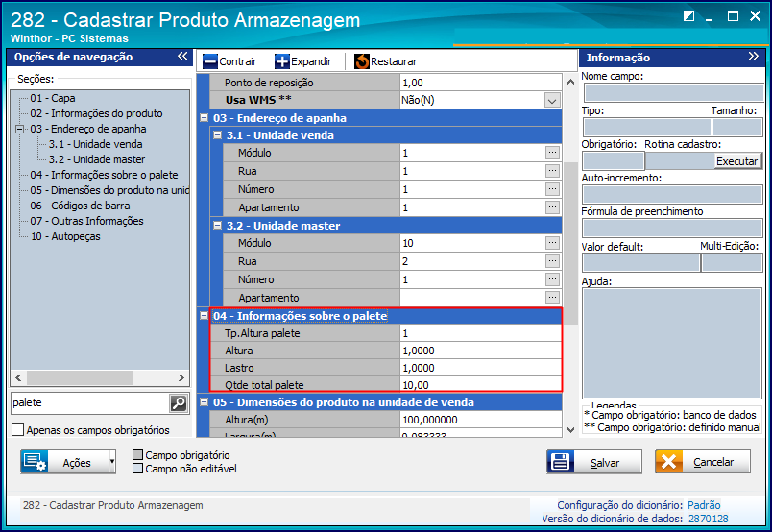The height and width of the screenshot is (532, 772).
Task: Collapse subsection 3.1 - Unidade venda
Action: 217,135
